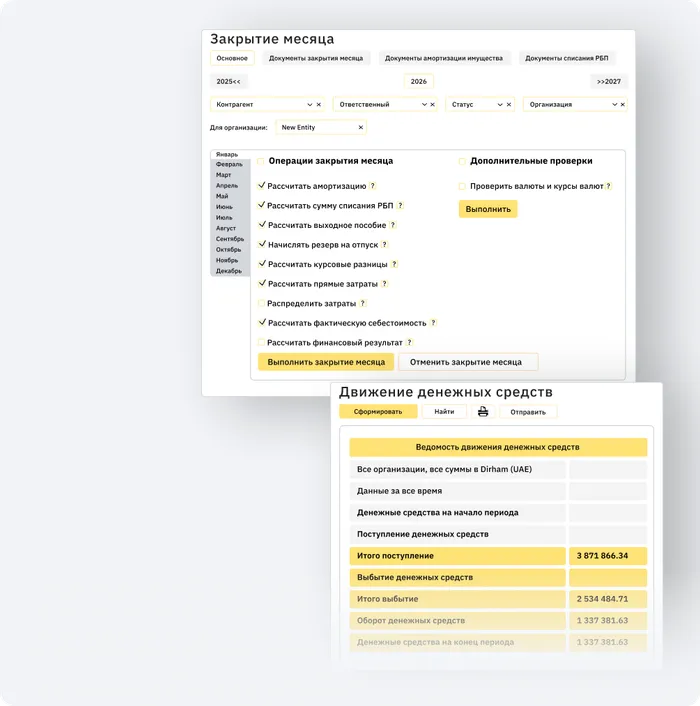Tick the Дополнительные проверки checkbox
Screen dimensions: 700x706
(x=463, y=161)
